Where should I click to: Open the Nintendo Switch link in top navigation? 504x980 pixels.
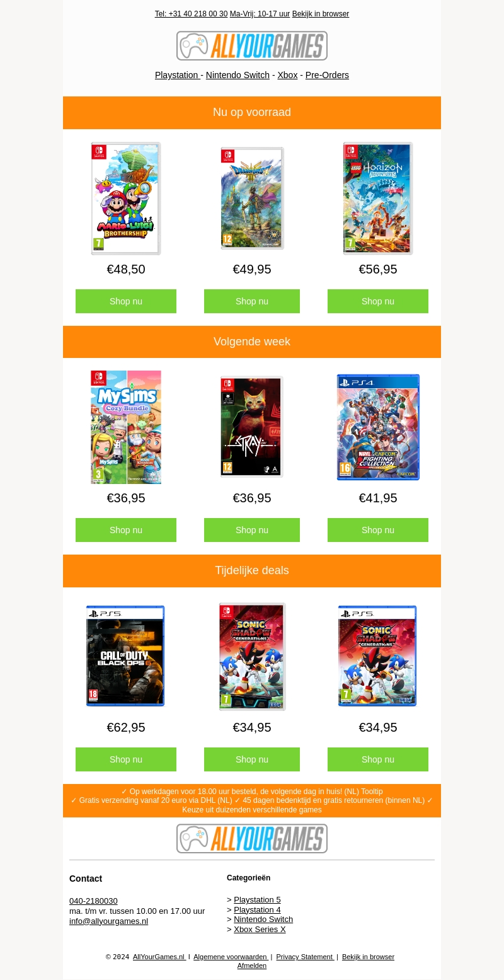(x=238, y=75)
